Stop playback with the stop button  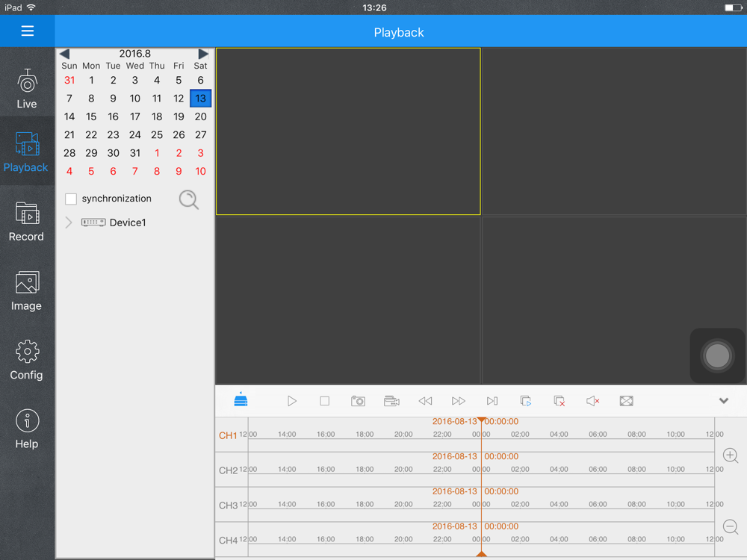pos(324,401)
